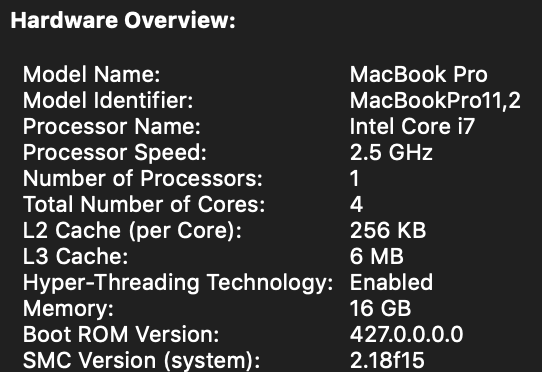
Task: Click the MacBookPro11,2 identifier value
Action: [435, 100]
